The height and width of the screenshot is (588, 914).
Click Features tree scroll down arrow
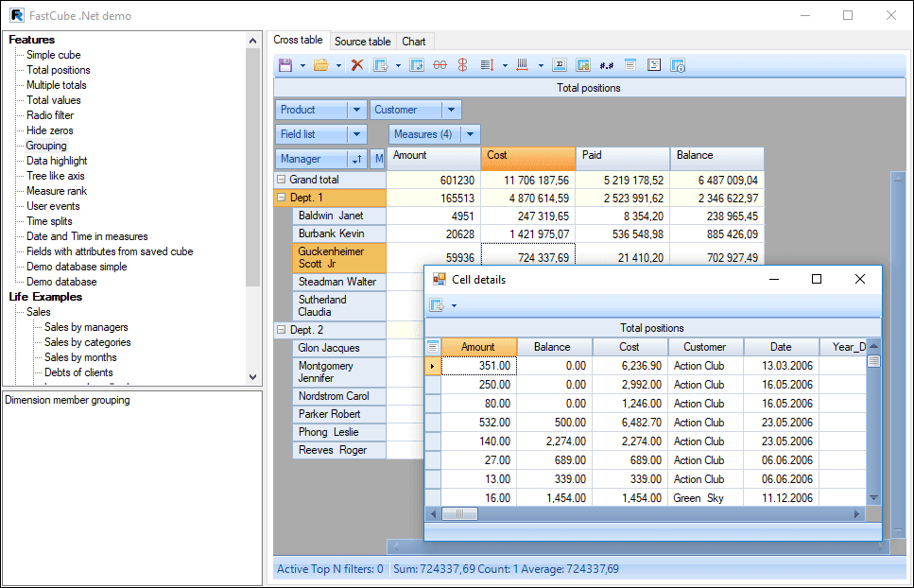point(252,377)
